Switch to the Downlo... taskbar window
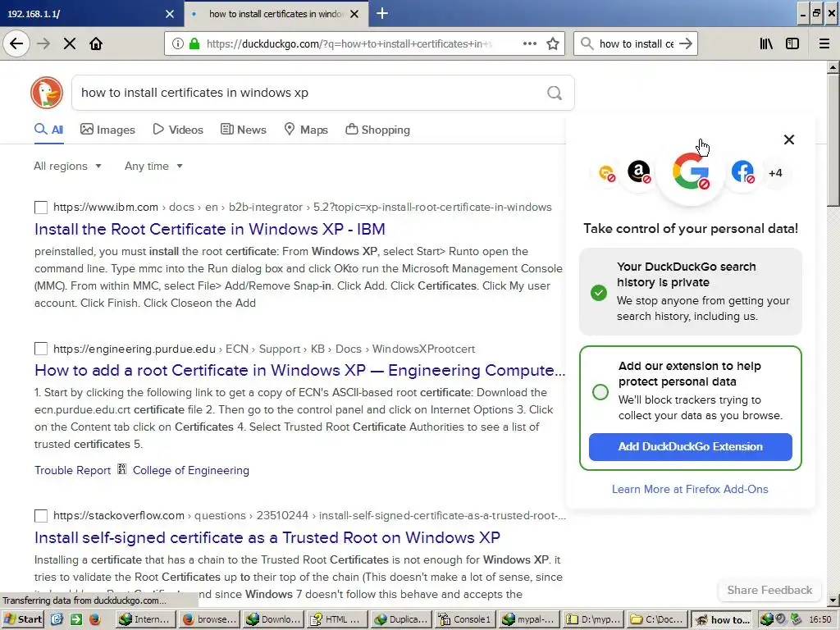This screenshot has height=630, width=840. pyautogui.click(x=274, y=619)
